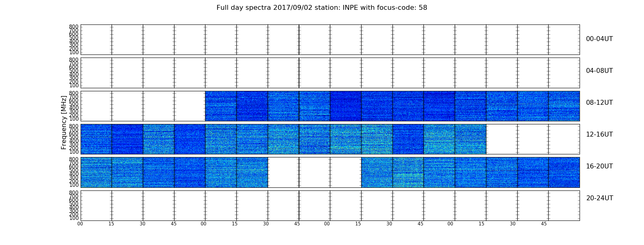The height and width of the screenshot is (245, 644).
Task: Select the "00-04UT" row label
Action: pos(599,39)
